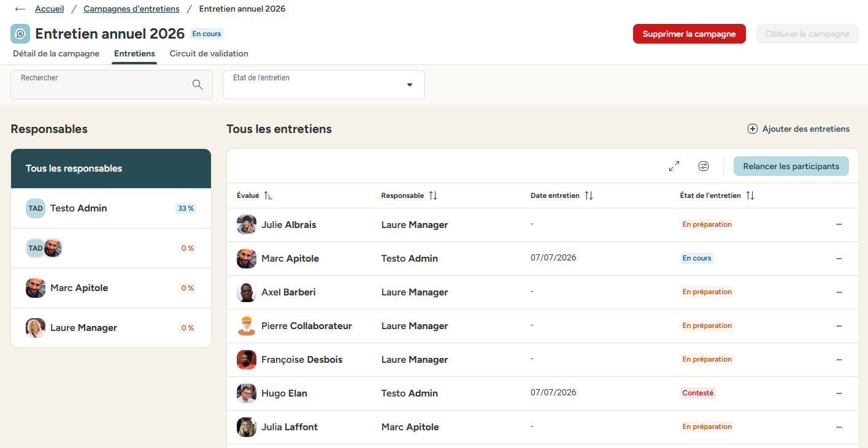Image resolution: width=868 pixels, height=448 pixels.
Task: Click Relancer les participants button
Action: [x=791, y=166]
